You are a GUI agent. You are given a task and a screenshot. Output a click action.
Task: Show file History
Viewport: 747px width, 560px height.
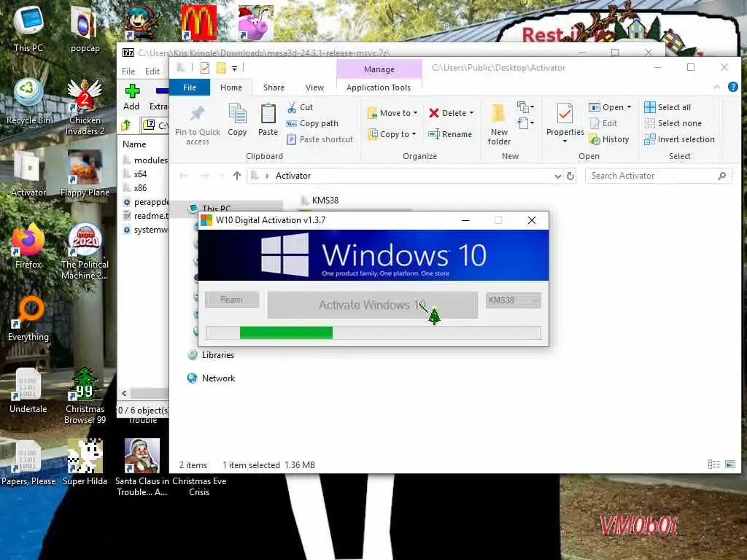click(x=609, y=139)
